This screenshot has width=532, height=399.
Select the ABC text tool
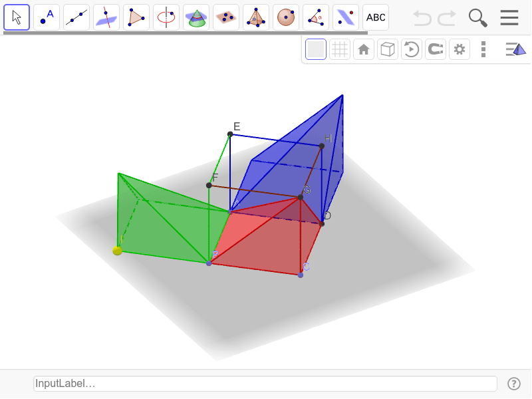click(x=376, y=17)
